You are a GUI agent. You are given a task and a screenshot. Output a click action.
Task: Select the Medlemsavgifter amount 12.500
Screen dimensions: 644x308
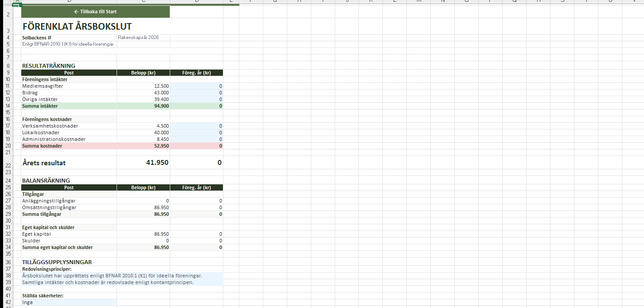pyautogui.click(x=143, y=86)
